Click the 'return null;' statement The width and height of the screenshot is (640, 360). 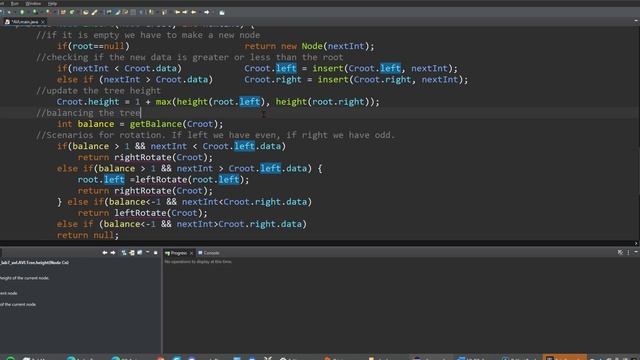88,235
